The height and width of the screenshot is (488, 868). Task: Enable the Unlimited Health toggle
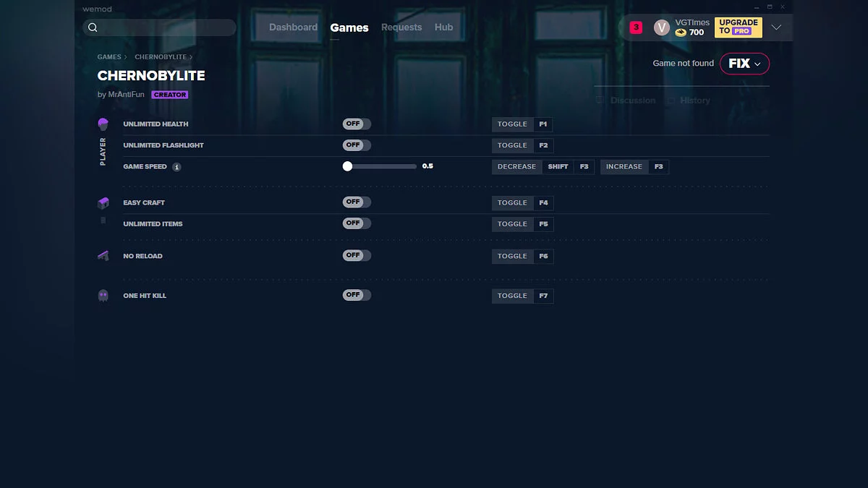pyautogui.click(x=357, y=124)
